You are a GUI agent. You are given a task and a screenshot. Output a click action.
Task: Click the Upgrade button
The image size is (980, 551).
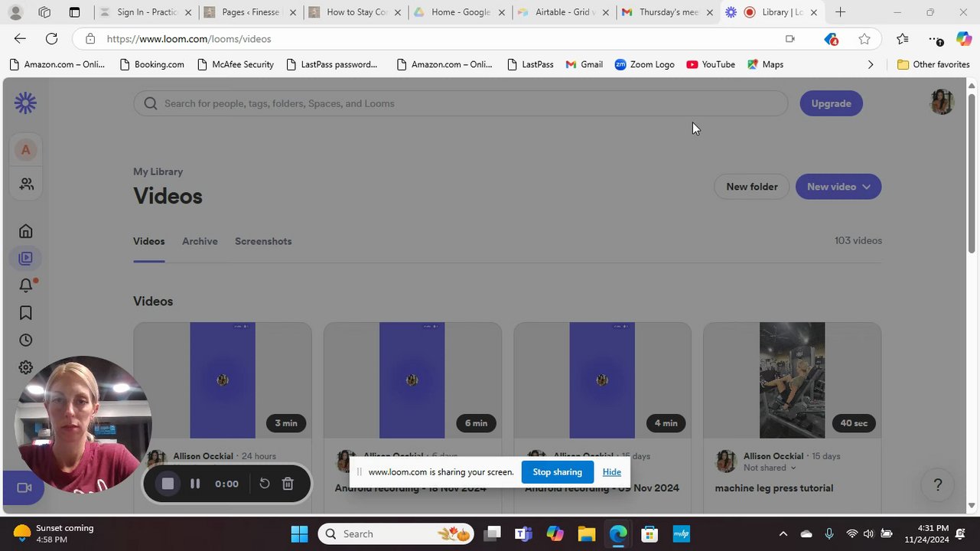coord(831,103)
